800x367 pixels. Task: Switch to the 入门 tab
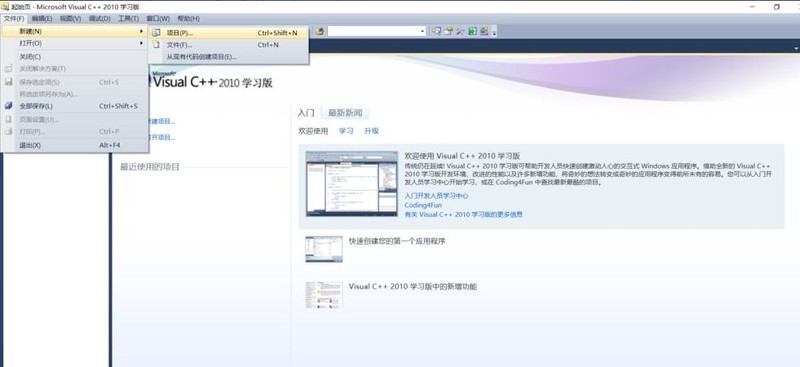coord(306,113)
